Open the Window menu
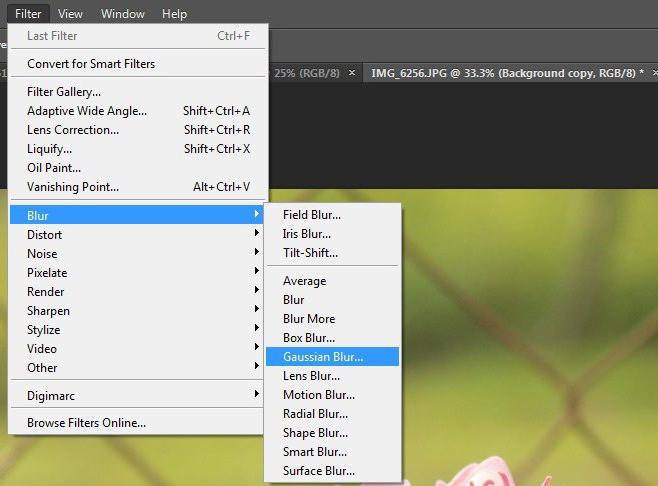Viewport: 658px width, 486px height. (x=123, y=14)
